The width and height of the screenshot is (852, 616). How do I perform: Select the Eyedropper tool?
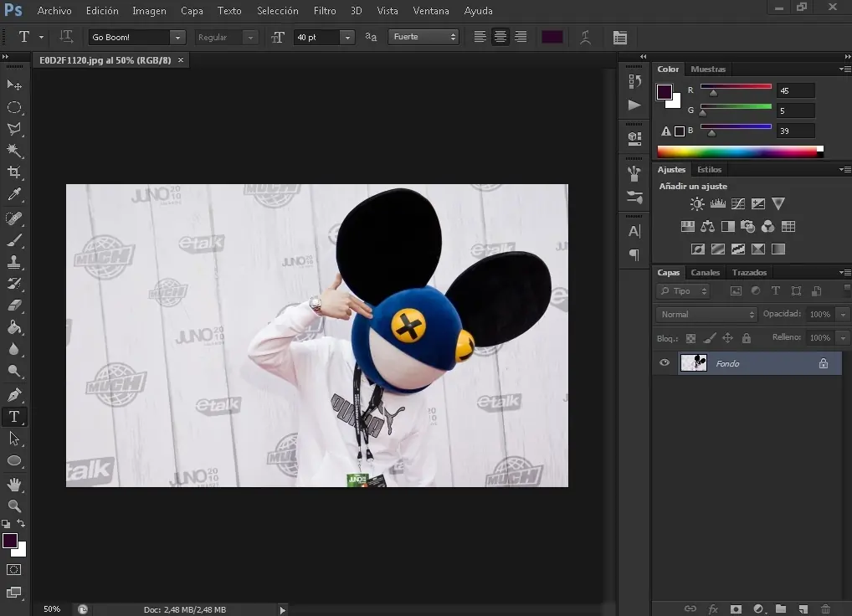[x=14, y=195]
